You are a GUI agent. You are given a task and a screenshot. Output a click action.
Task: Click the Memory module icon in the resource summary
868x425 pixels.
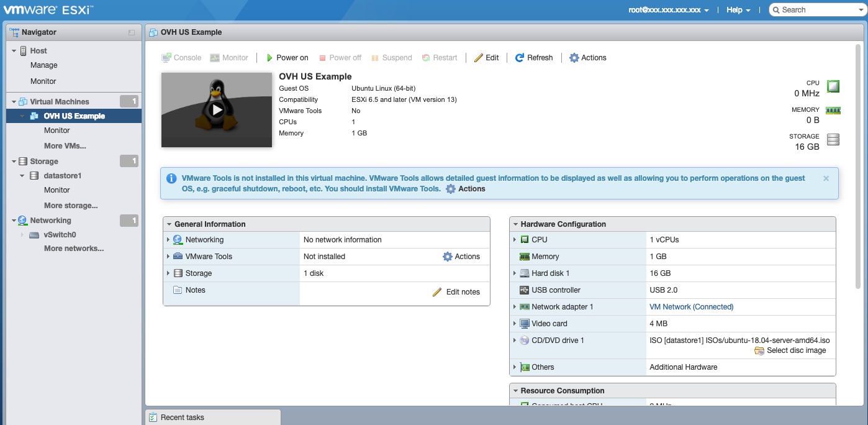click(833, 111)
